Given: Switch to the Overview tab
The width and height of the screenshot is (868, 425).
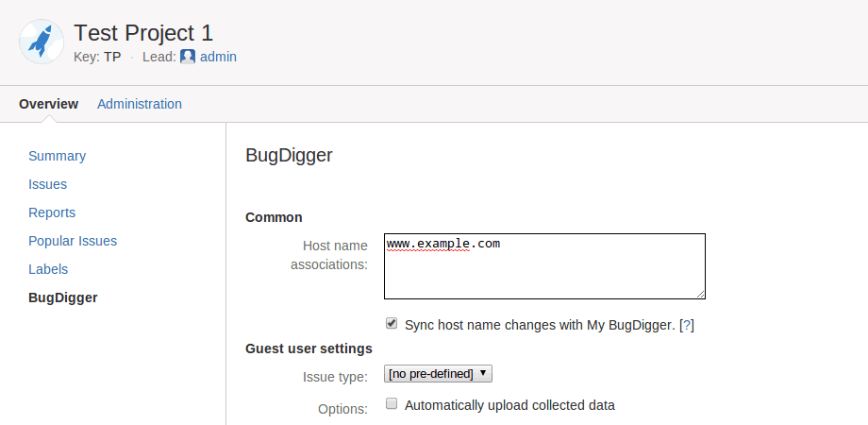Looking at the screenshot, I should coord(49,104).
